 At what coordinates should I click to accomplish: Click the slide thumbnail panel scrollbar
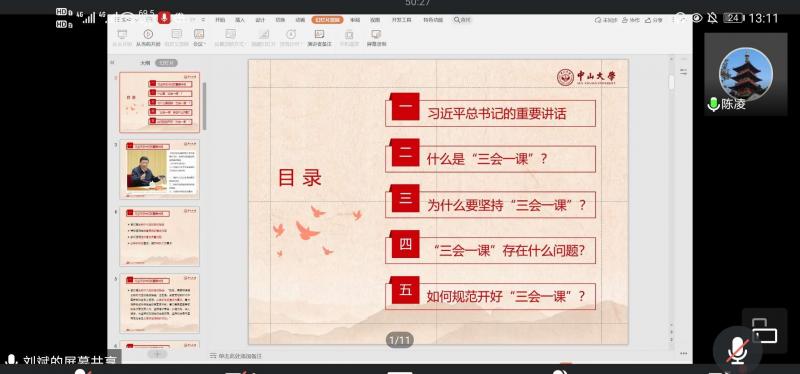click(x=204, y=106)
